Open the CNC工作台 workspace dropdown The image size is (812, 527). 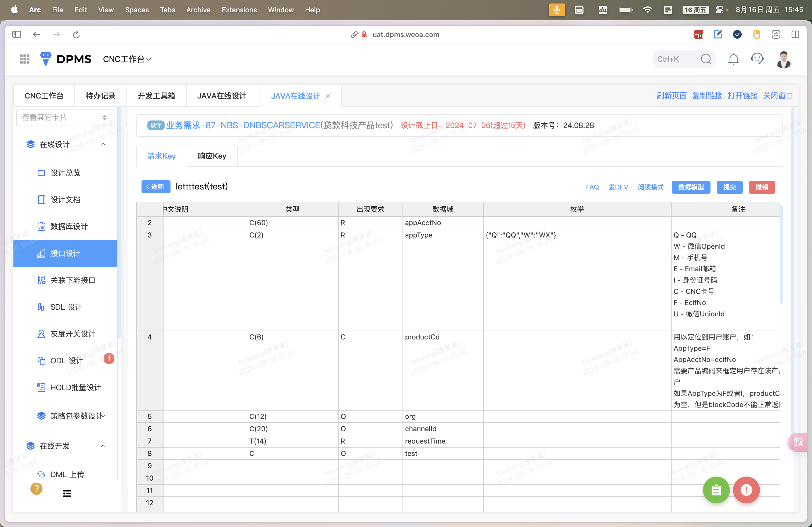pos(127,59)
